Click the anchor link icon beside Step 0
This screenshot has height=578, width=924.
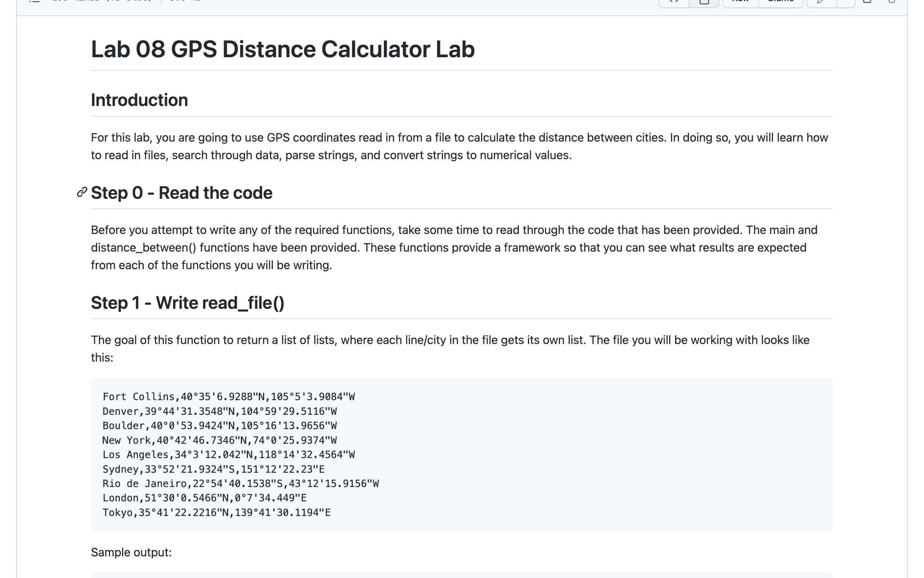(x=82, y=192)
